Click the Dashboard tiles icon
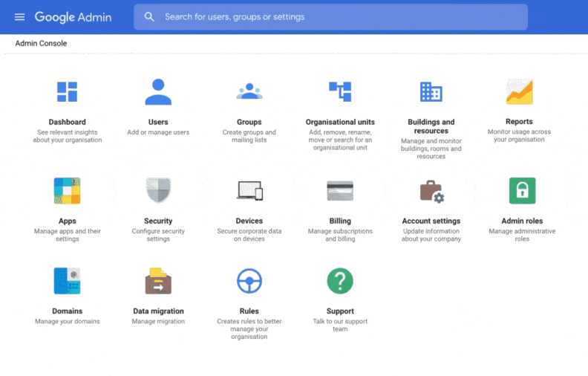 (x=67, y=91)
